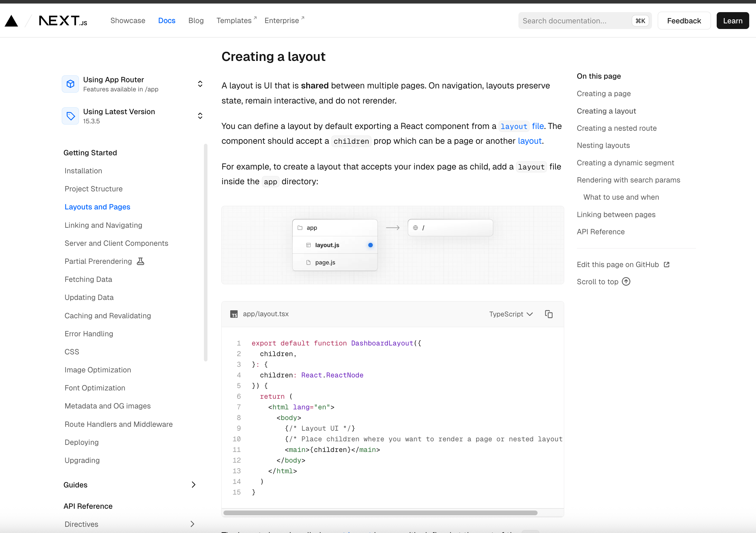Image resolution: width=756 pixels, height=533 pixels.
Task: Open the Using Latest Version switcher
Action: [x=133, y=116]
